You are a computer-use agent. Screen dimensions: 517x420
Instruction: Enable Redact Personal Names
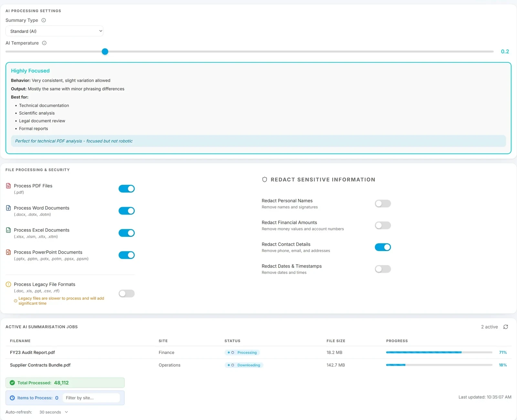pos(383,204)
